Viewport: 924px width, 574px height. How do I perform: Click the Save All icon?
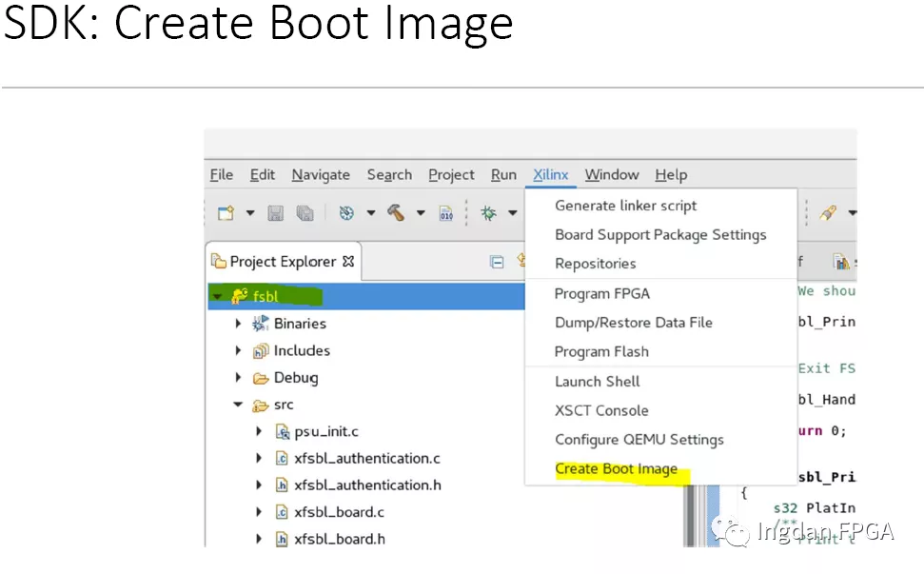(305, 212)
